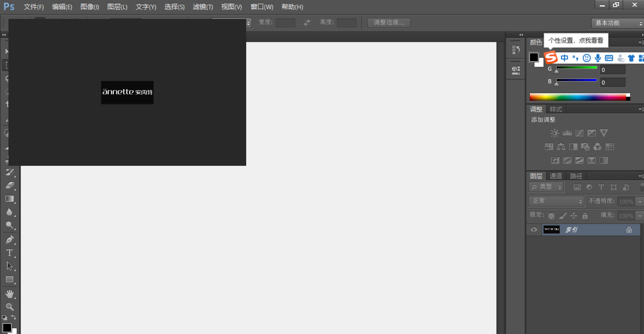The height and width of the screenshot is (334, 644).
Task: Select the Hand tool
Action: (x=10, y=294)
